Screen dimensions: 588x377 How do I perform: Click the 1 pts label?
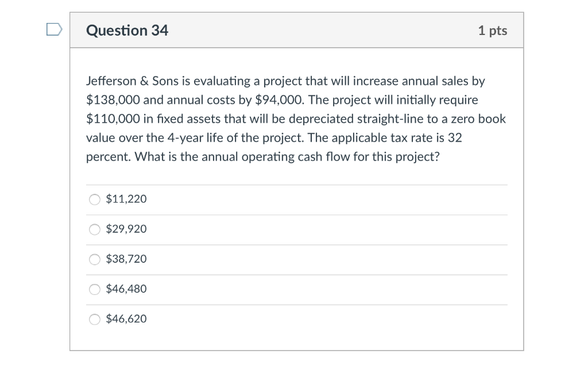click(493, 31)
